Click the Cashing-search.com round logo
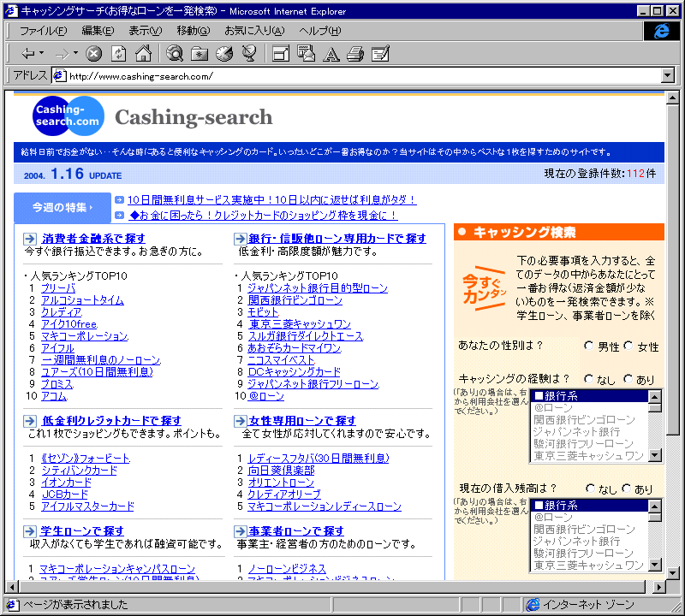Screen dimensions: 685x616 click(x=68, y=116)
